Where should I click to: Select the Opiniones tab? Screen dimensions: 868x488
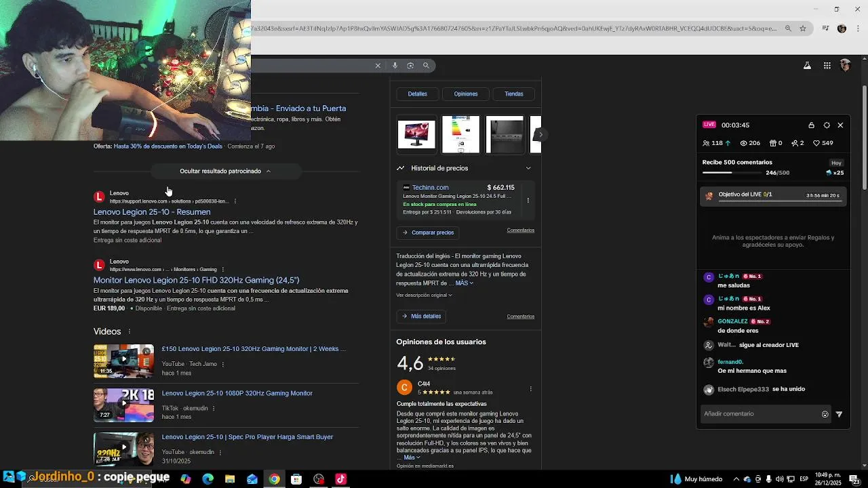pos(466,94)
